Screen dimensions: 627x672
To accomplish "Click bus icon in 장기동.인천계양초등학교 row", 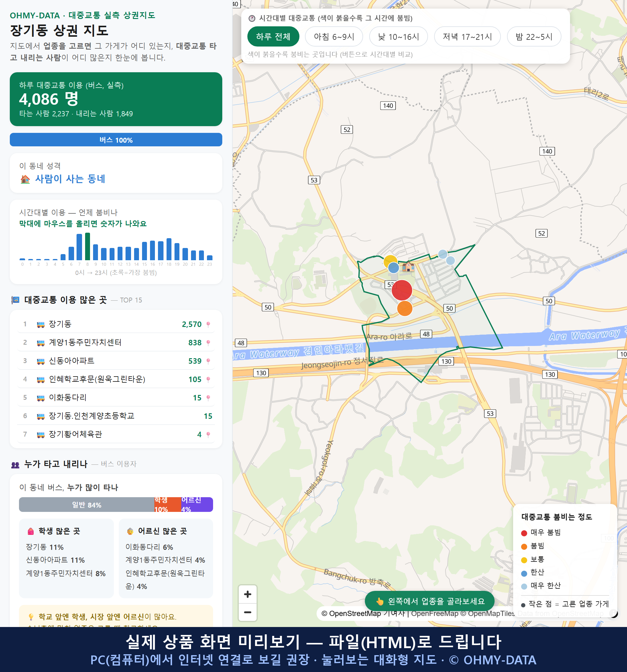I will 40,416.
